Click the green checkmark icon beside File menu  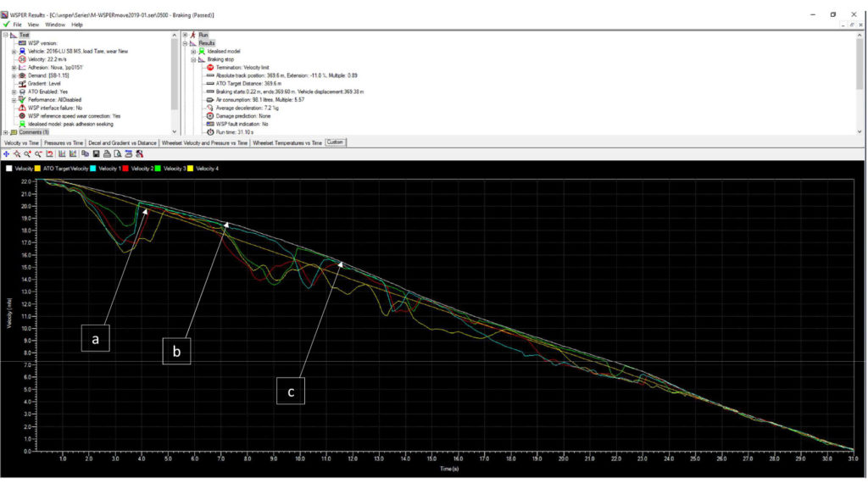pos(6,25)
